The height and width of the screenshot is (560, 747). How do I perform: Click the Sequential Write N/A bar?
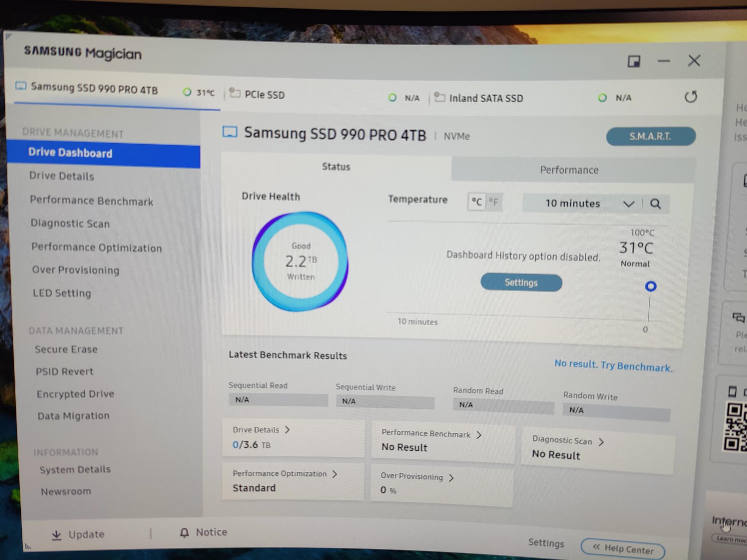click(x=385, y=402)
